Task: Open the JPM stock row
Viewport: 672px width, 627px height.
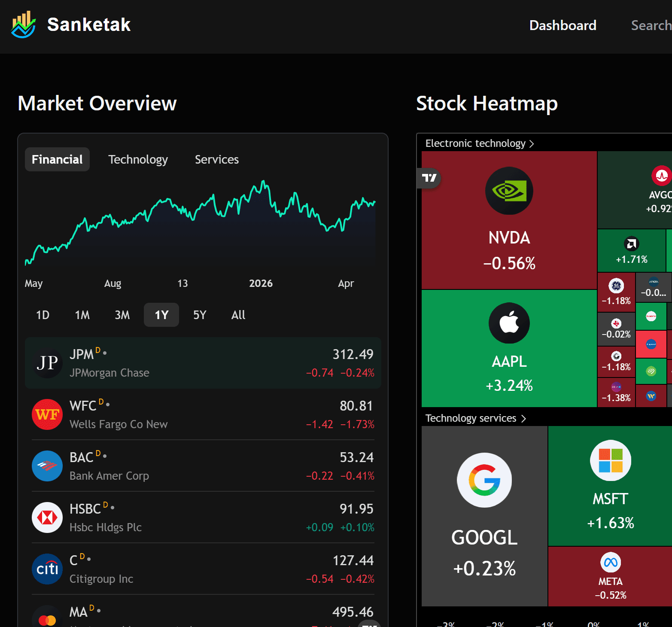Action: click(203, 363)
